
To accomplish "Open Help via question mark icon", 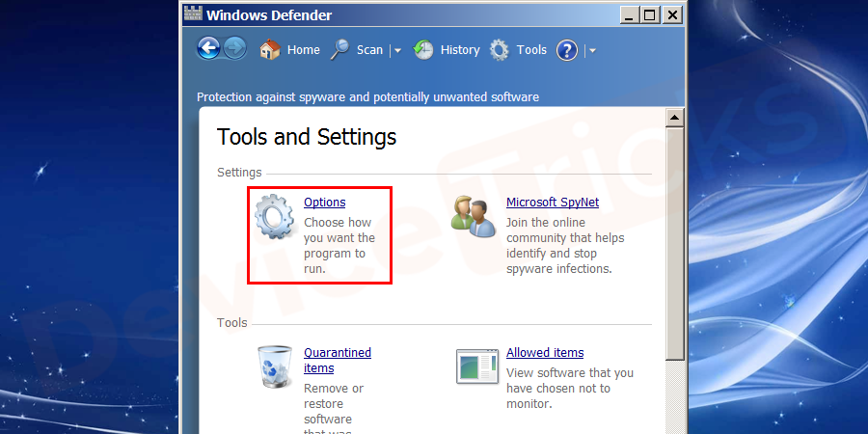I will [567, 50].
